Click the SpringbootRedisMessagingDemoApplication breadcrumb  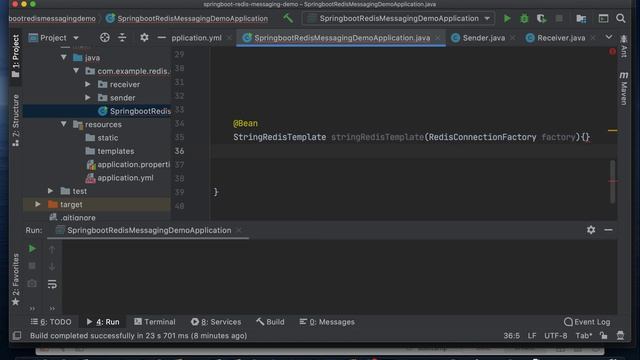187,18
